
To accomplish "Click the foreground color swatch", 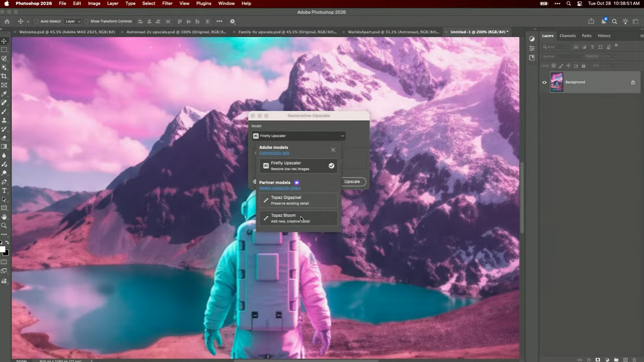I will [3, 249].
